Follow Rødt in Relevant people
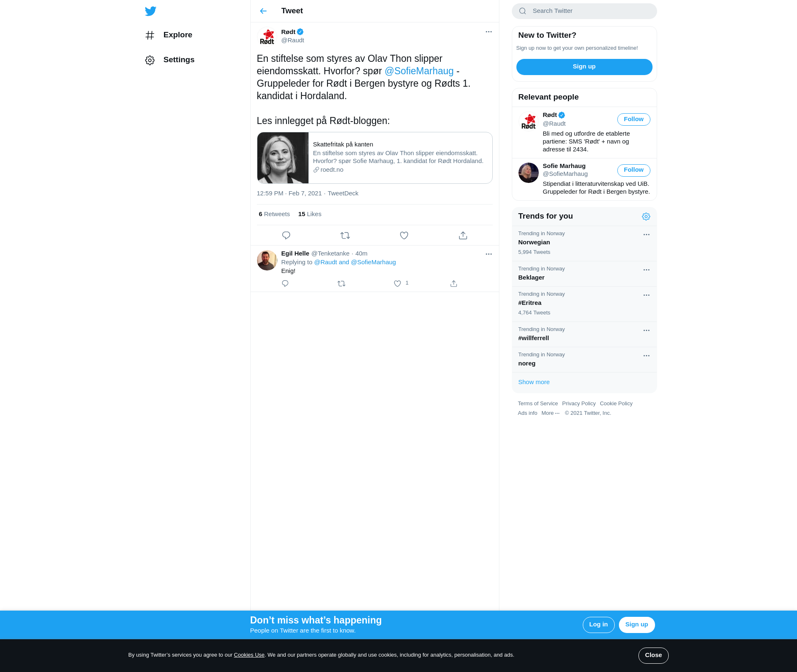The height and width of the screenshot is (672, 797). tap(633, 119)
